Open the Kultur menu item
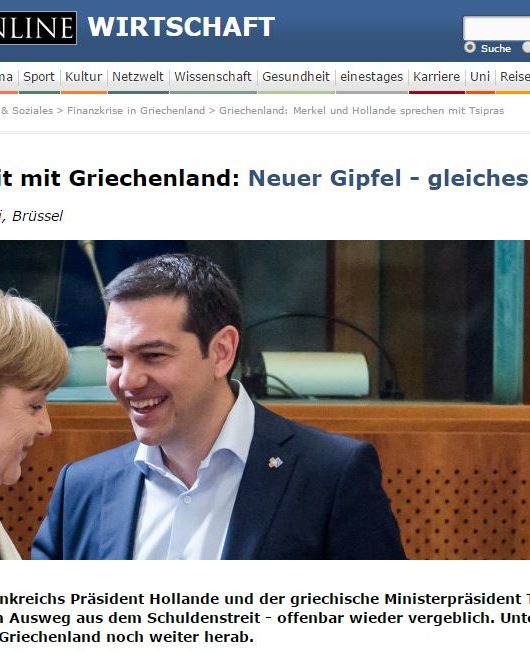This screenshot has height=652, width=530. point(84,77)
